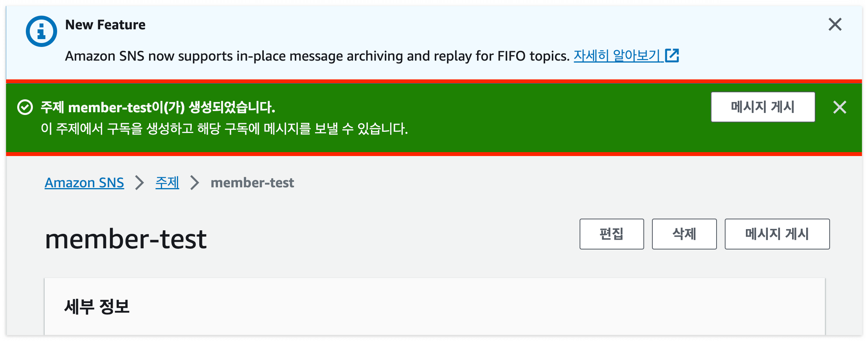Click the chevron between Amazon SNS and 주제
The width and height of the screenshot is (868, 341).
coord(139,182)
